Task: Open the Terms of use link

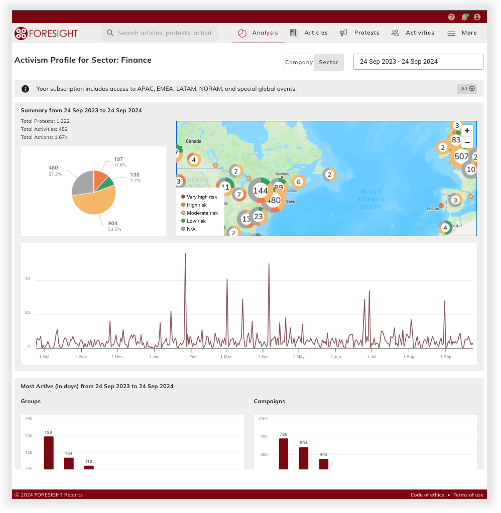Action: coord(468,495)
